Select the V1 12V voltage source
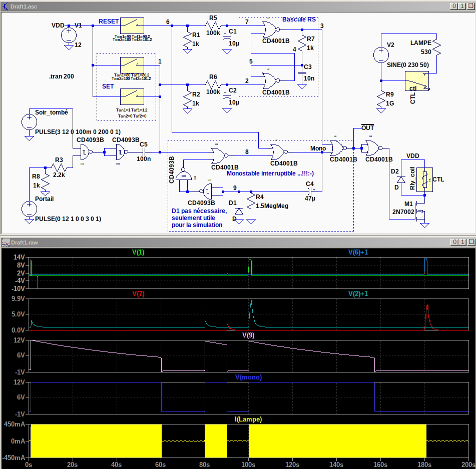 [69, 35]
